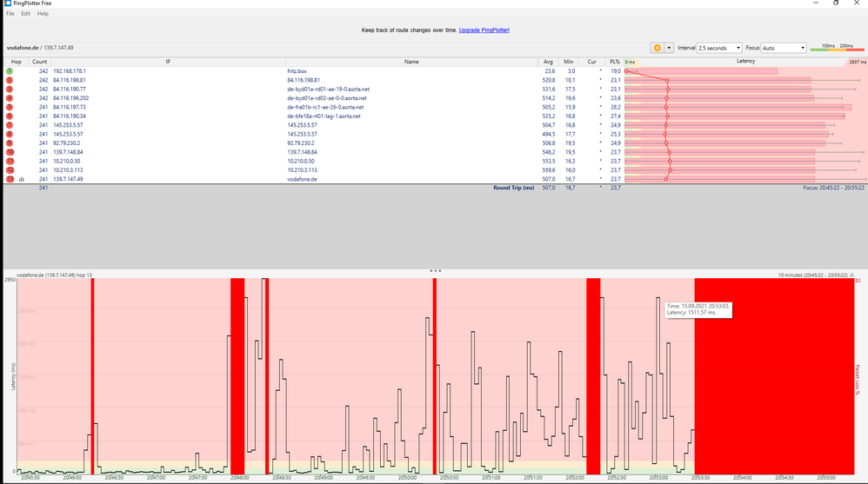The image size is (868, 484).
Task: Select hop 8 red number icon
Action: click(10, 135)
